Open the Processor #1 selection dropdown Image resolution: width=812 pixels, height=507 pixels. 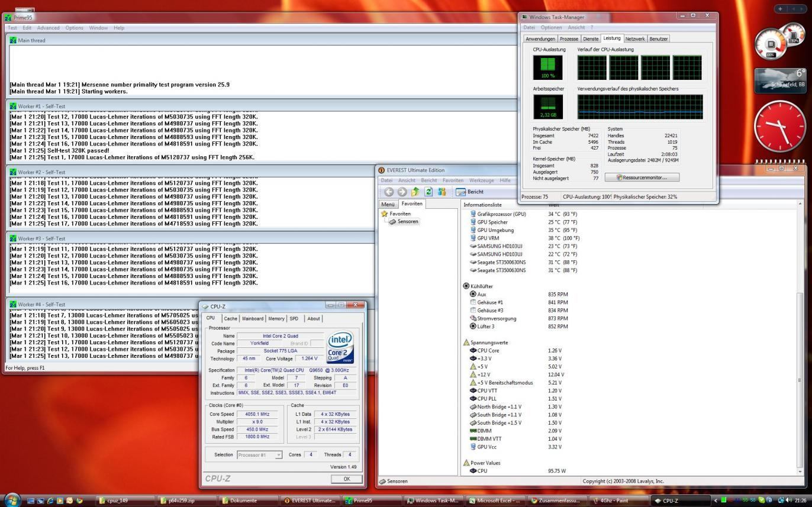click(x=259, y=455)
